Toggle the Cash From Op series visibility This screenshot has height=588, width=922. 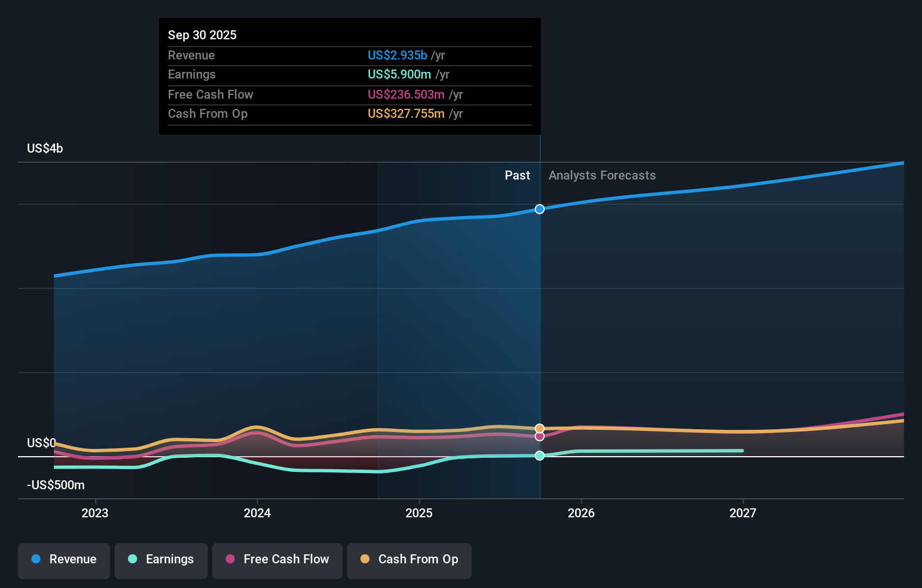pyautogui.click(x=409, y=559)
